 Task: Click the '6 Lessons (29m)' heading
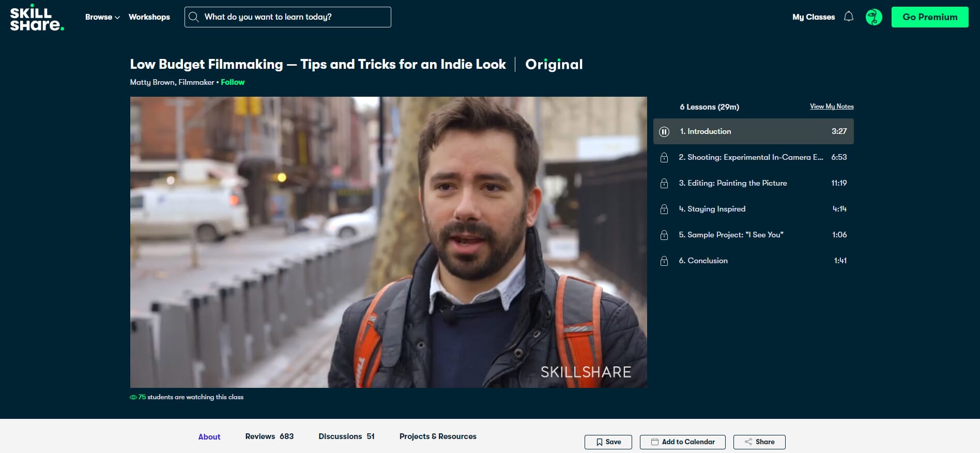[709, 107]
